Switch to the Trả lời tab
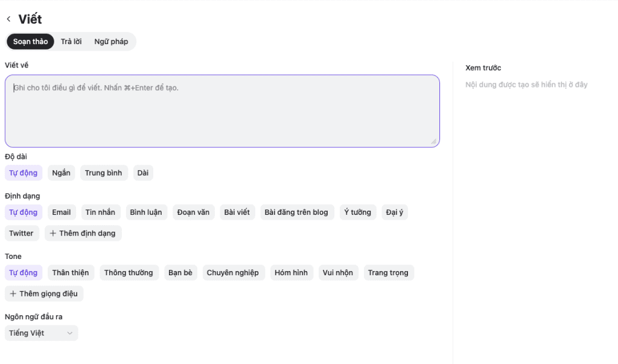618x364 pixels. click(71, 42)
